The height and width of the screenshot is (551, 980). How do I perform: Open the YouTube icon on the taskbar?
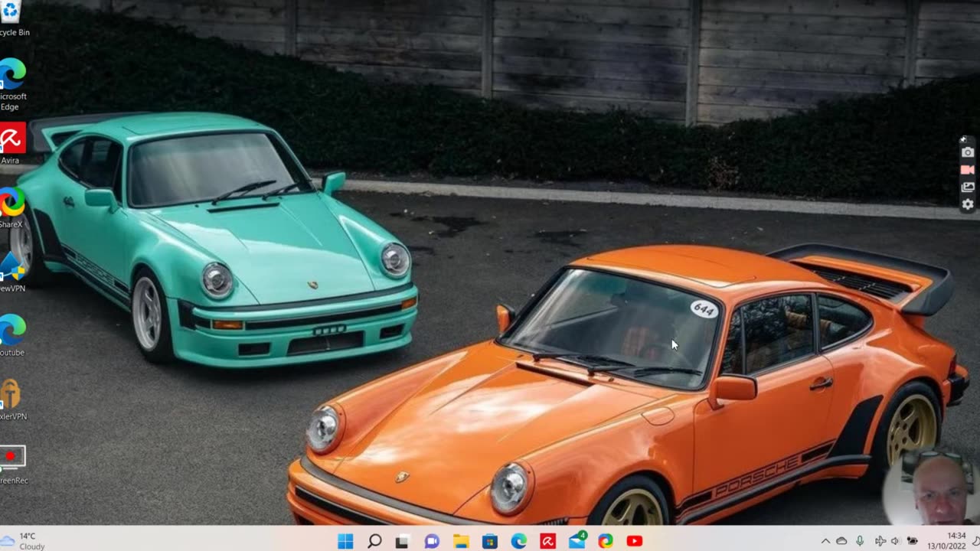point(635,541)
